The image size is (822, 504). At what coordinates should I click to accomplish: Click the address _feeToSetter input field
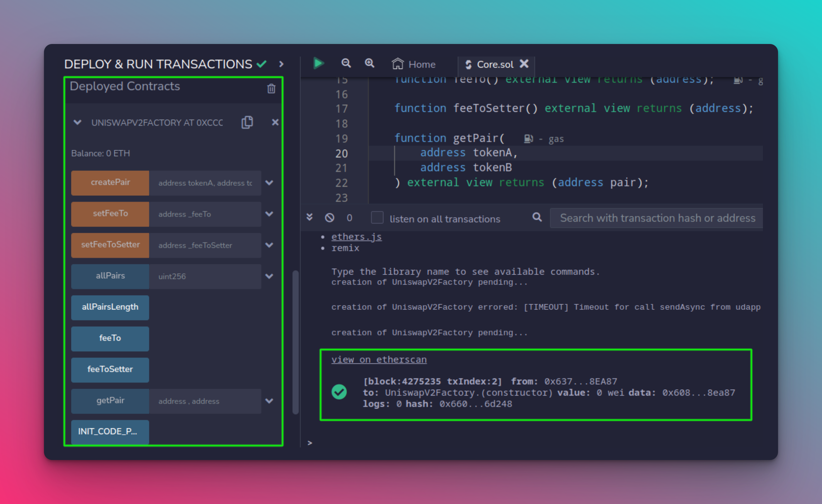[205, 245]
